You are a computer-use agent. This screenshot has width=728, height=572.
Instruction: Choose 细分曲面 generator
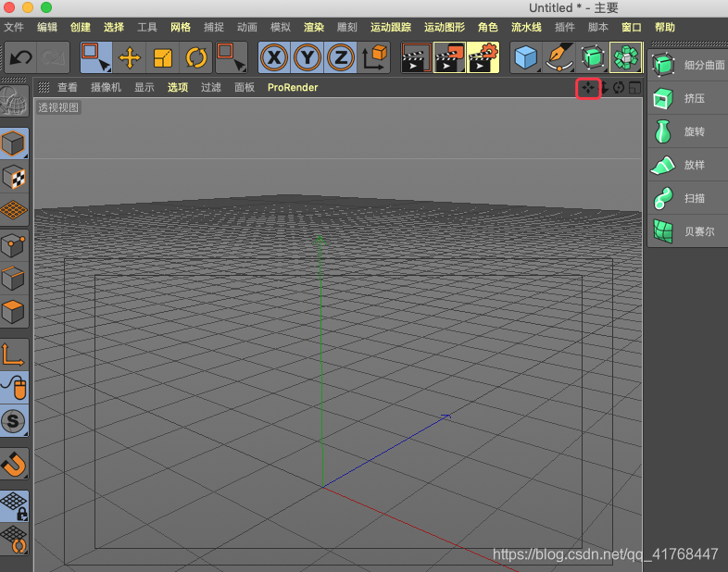pos(688,65)
